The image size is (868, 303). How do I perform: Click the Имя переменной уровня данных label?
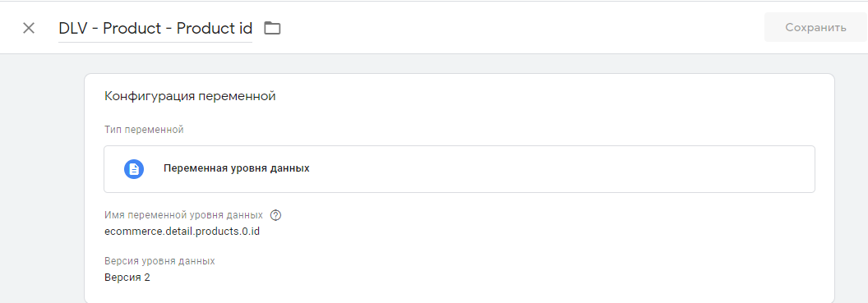(184, 215)
